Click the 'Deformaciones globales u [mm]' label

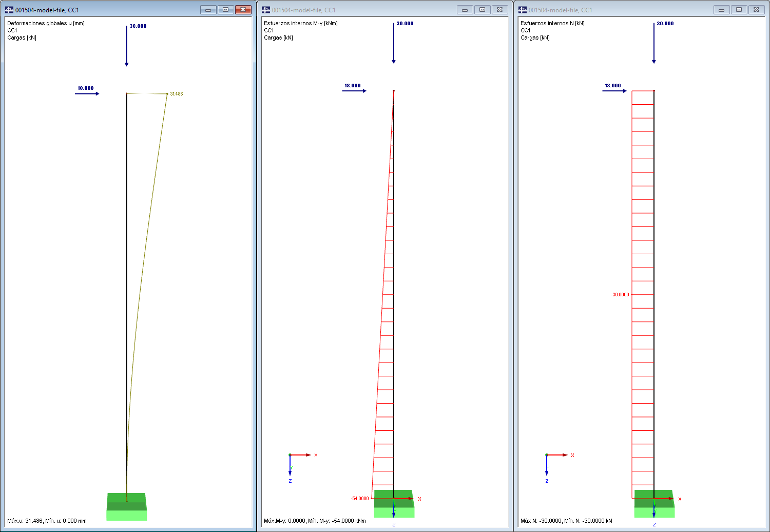click(x=46, y=23)
